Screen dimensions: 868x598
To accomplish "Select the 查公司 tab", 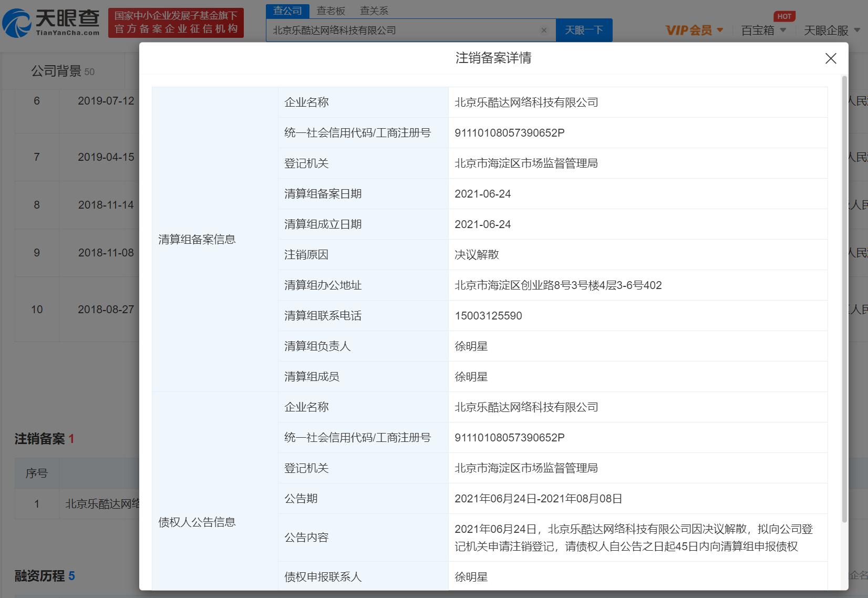I will tap(287, 10).
